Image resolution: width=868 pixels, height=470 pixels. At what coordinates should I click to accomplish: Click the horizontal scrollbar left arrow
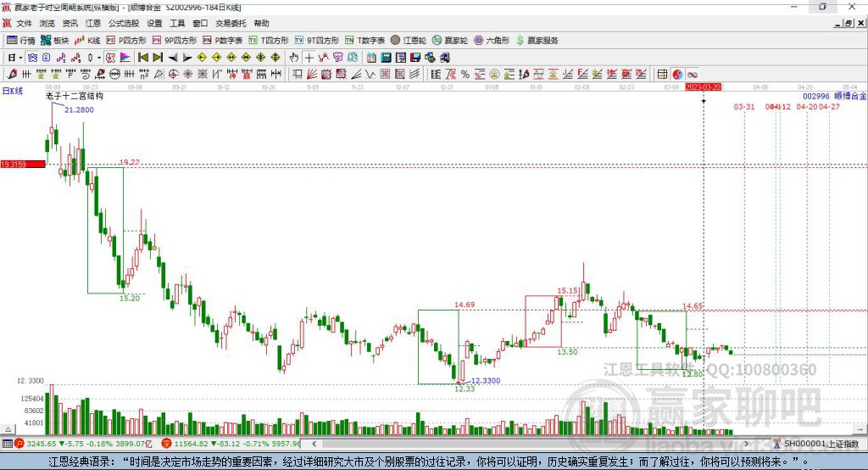click(314, 444)
